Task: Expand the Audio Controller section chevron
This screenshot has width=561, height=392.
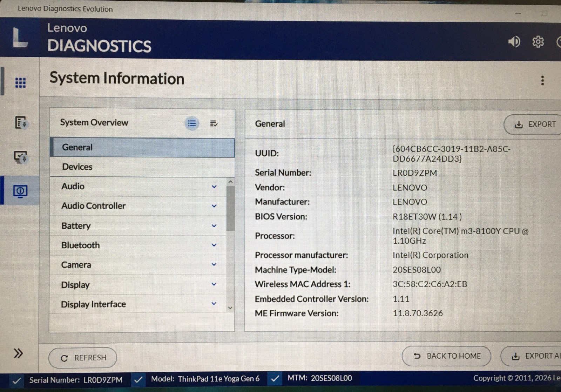Action: [x=214, y=206]
